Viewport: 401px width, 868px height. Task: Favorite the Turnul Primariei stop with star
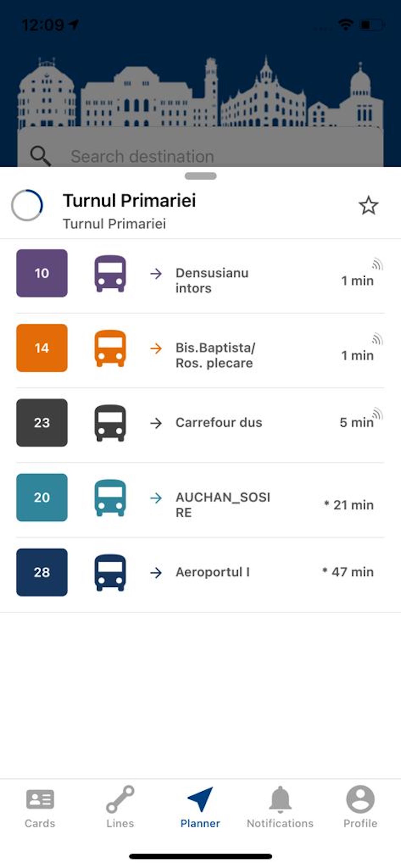[x=368, y=205]
